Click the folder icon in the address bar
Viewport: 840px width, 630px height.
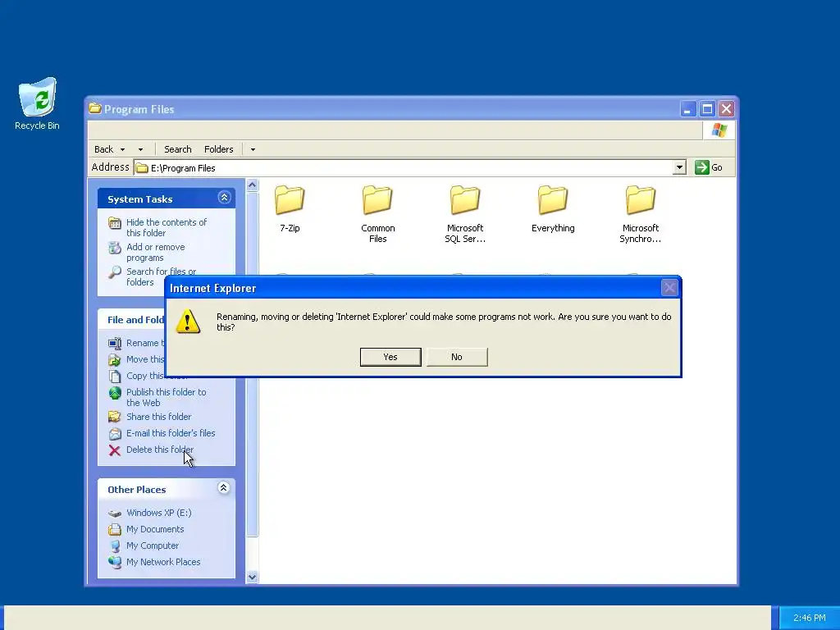tap(142, 168)
